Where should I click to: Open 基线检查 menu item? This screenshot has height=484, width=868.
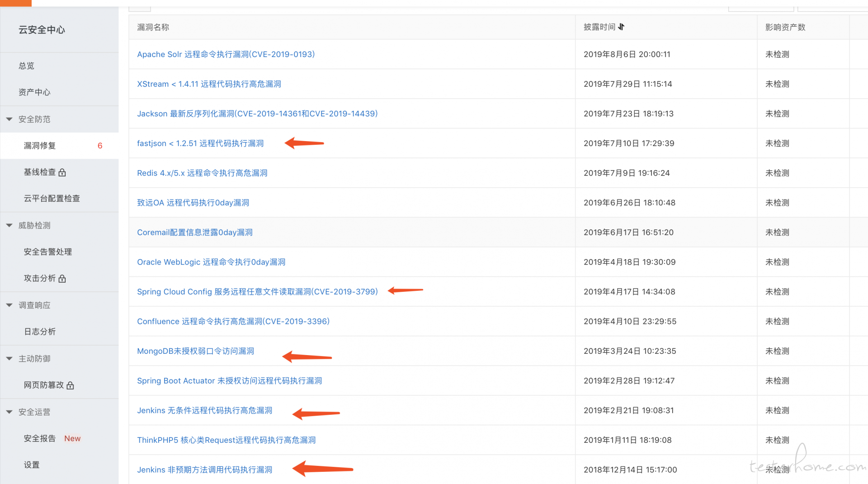tap(40, 172)
